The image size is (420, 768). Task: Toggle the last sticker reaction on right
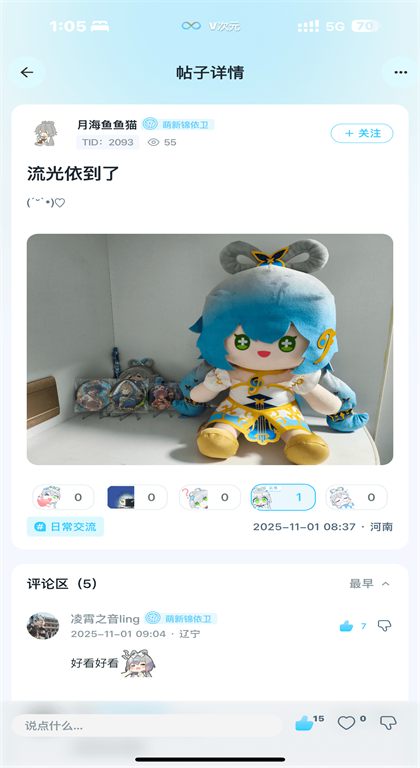coord(357,498)
